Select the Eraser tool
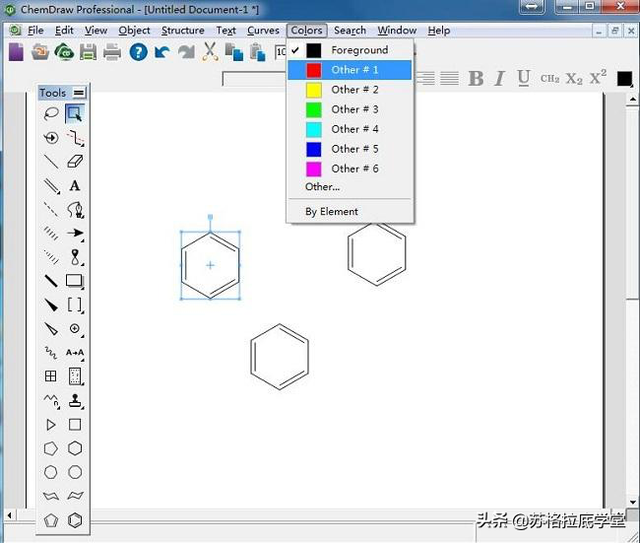Image resolution: width=640 pixels, height=543 pixels. coord(75,162)
